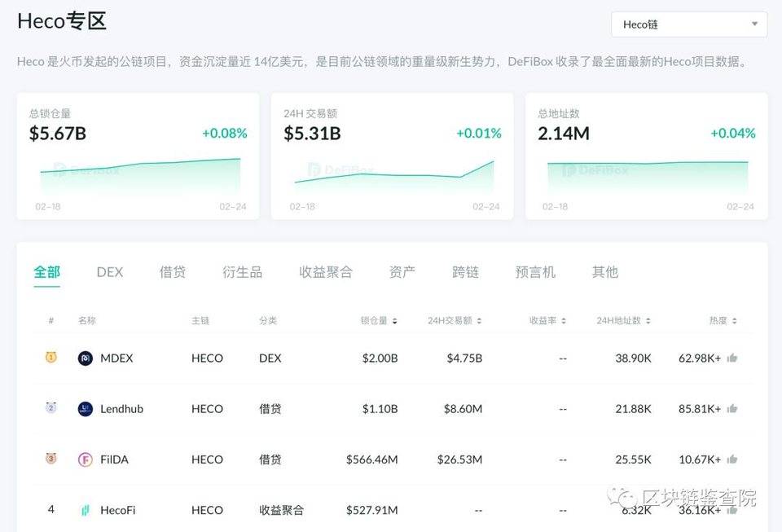
Task: Click the 收益聚合 category in HecoFi row
Action: 281,510
